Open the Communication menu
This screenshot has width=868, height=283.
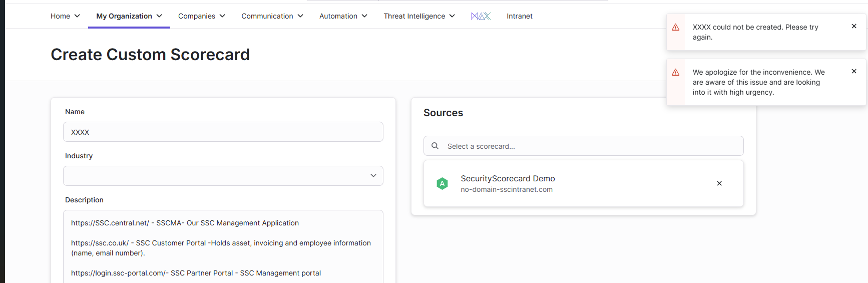tap(272, 16)
